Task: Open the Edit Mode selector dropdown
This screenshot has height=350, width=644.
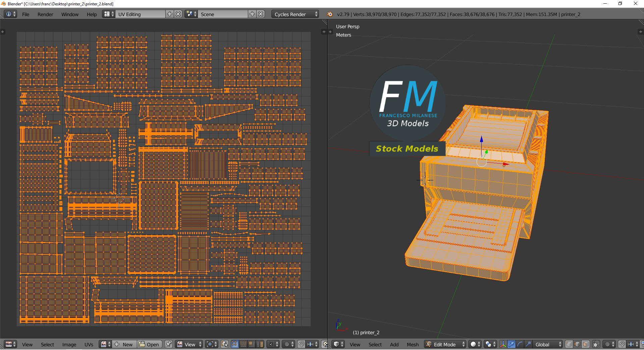Action: tap(445, 344)
